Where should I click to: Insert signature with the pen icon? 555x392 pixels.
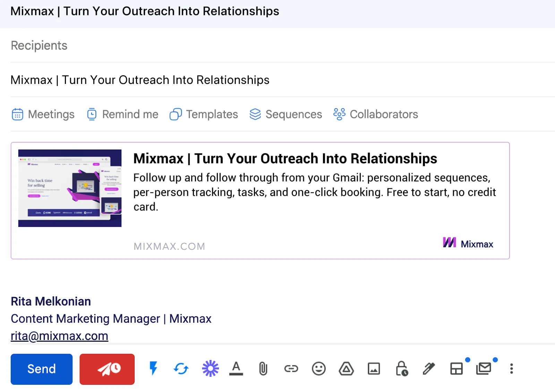pos(429,368)
